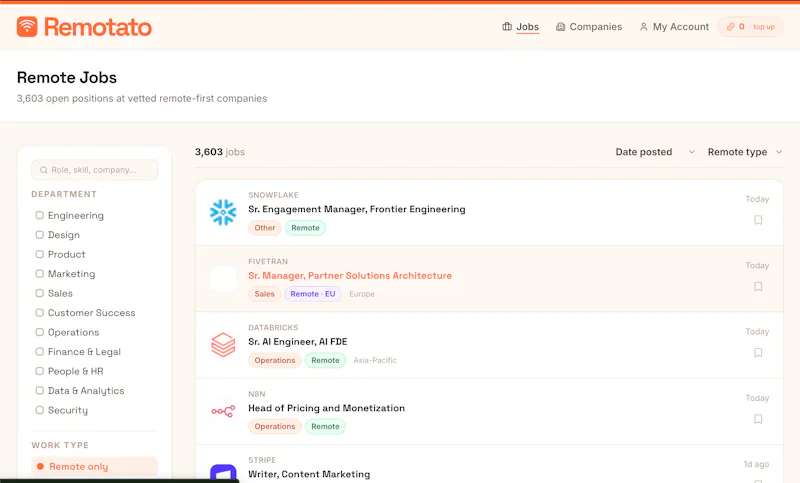Check the Finance & Legal filter
Image resolution: width=800 pixels, height=483 pixels.
[x=39, y=351]
